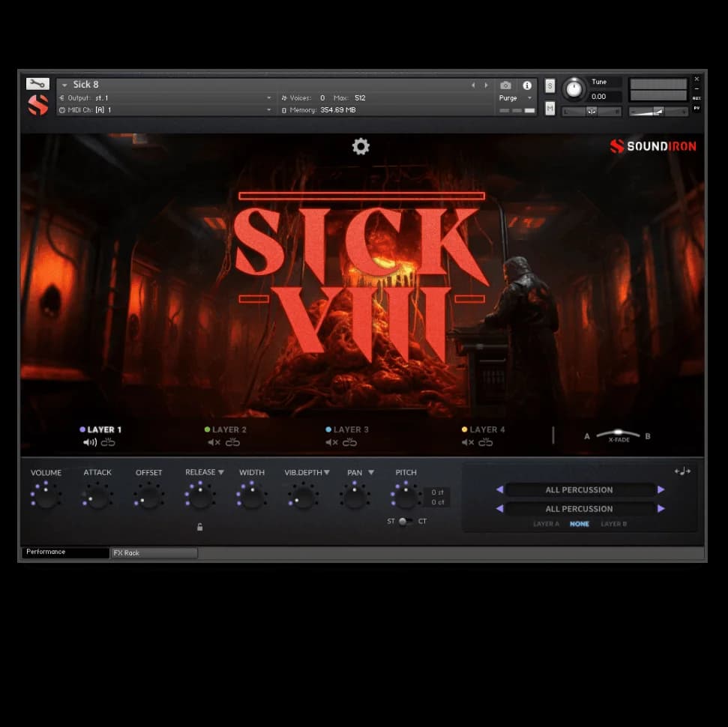
Task: Click the wrench edit-instrument icon
Action: pos(37,84)
